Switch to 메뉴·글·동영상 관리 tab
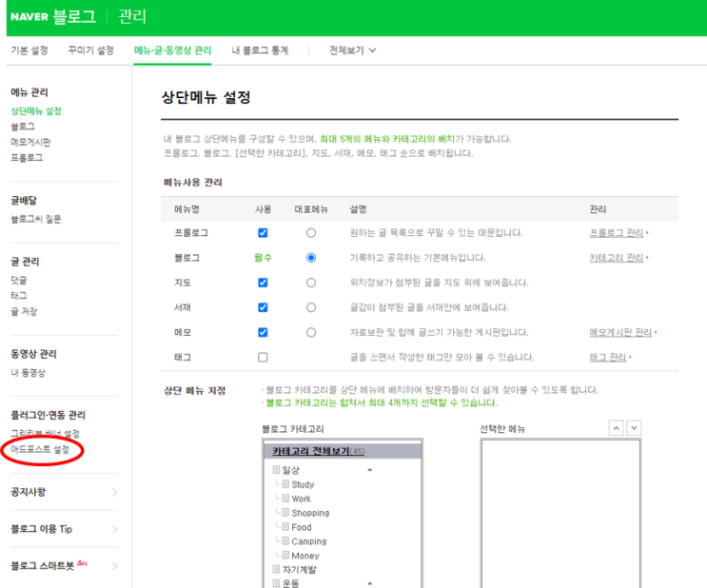This screenshot has width=707, height=588. [x=172, y=50]
